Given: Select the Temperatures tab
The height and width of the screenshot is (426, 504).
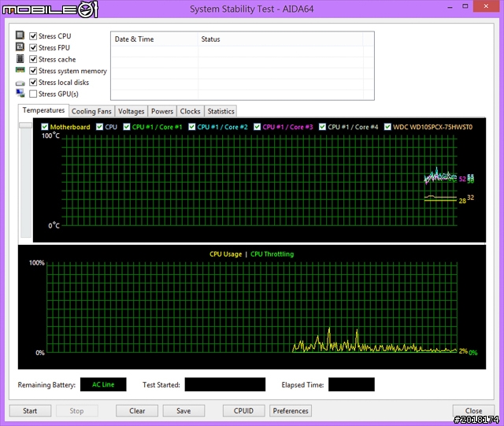Looking at the screenshot, I should pos(43,110).
